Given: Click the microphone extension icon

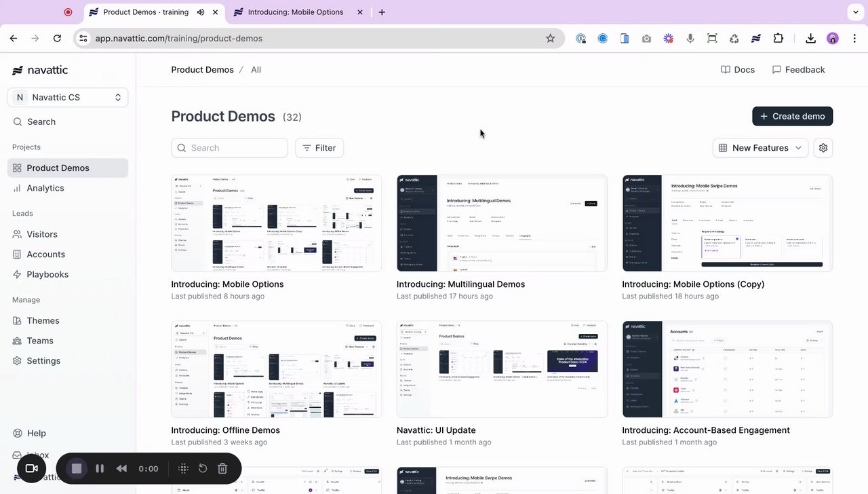Looking at the screenshot, I should pos(690,39).
